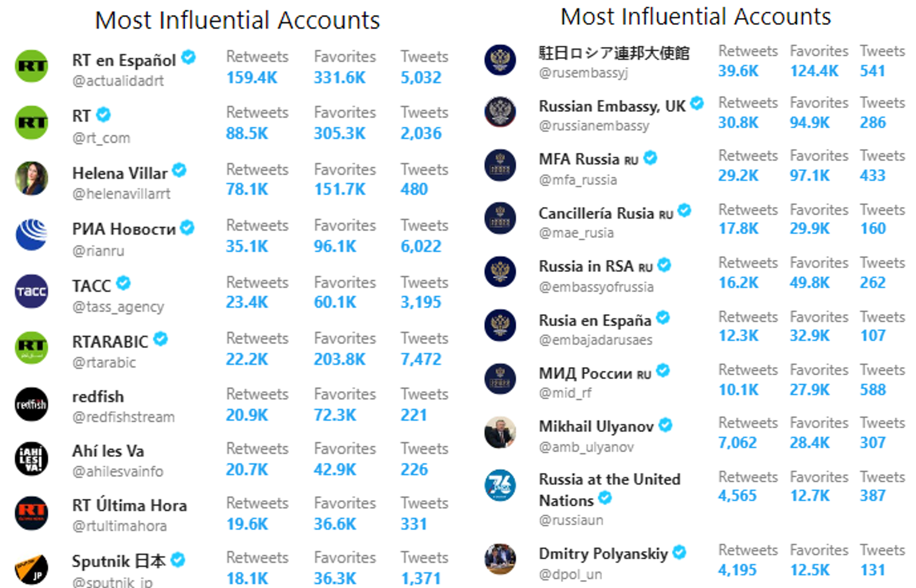
Task: Click the redfish black circle avatar
Action: point(31,404)
